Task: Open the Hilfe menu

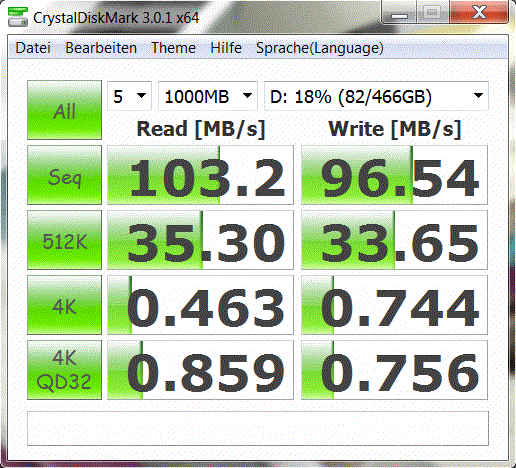Action: [x=226, y=48]
